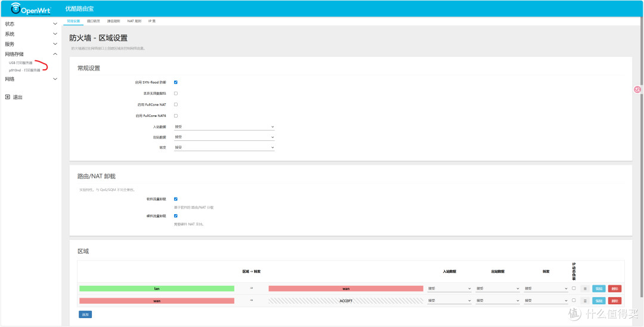Viewport: 644px width, 327px height.
Task: Enable the 启用 FullCone NAT6 checkbox
Action: point(176,115)
